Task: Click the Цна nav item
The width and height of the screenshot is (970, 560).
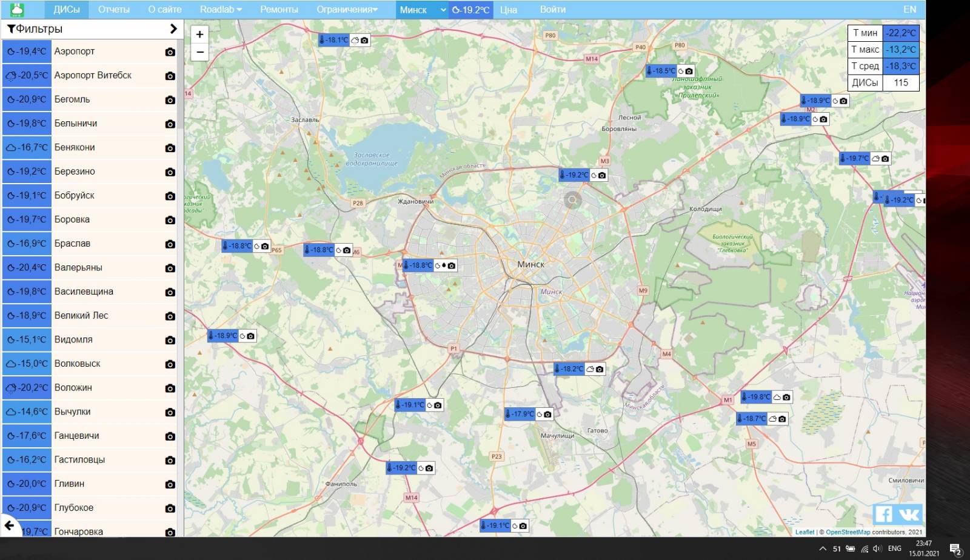Action: pyautogui.click(x=509, y=10)
